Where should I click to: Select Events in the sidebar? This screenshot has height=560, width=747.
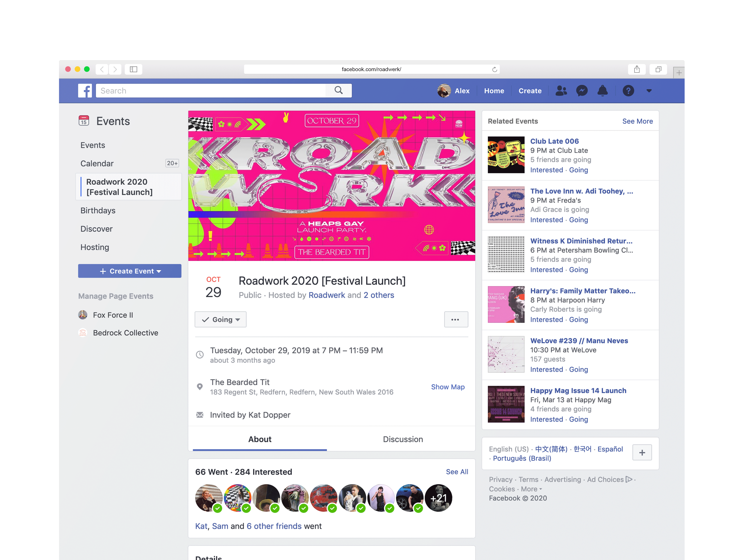93,145
